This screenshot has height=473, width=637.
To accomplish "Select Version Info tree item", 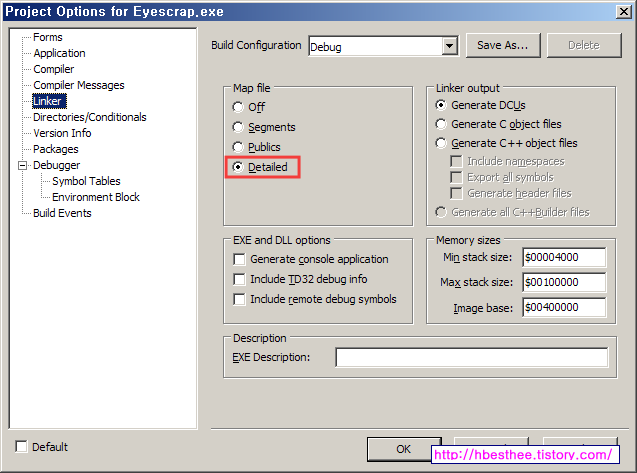I will (62, 133).
